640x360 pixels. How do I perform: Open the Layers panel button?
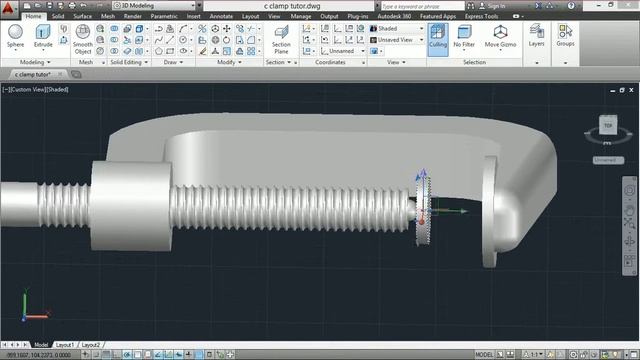coord(536,36)
